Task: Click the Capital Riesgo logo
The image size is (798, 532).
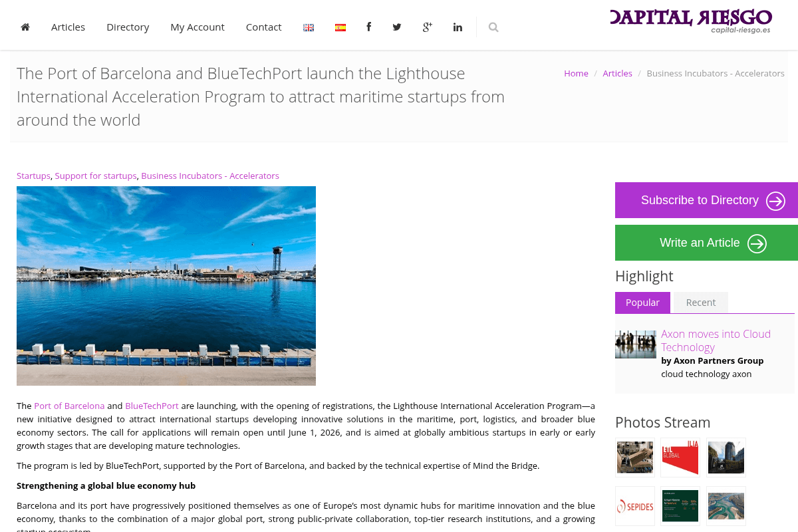Action: 690,20
